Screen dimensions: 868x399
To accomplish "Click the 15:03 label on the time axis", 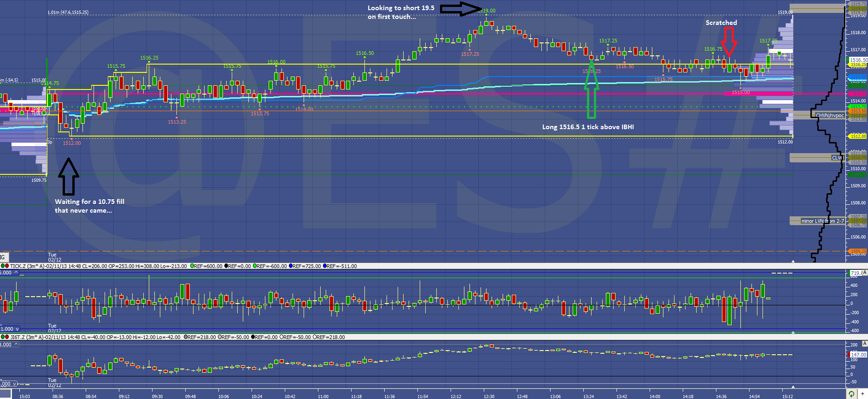I will pos(24,396).
